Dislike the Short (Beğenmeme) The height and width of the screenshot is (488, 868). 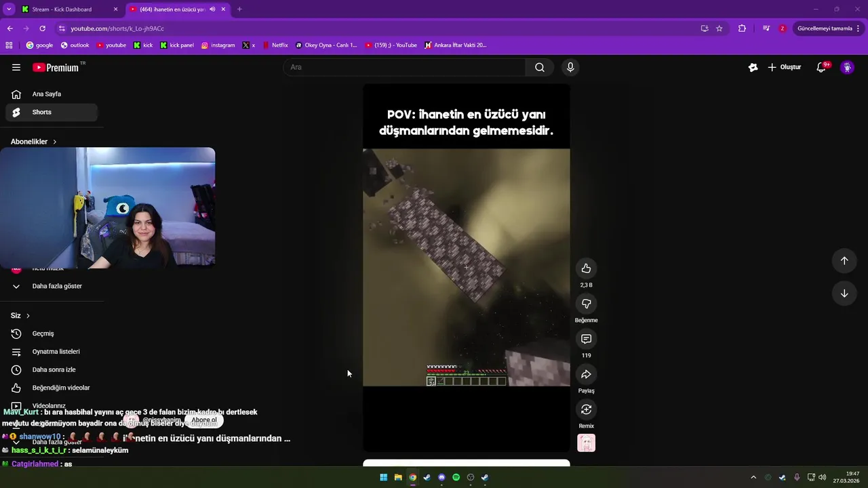(587, 304)
